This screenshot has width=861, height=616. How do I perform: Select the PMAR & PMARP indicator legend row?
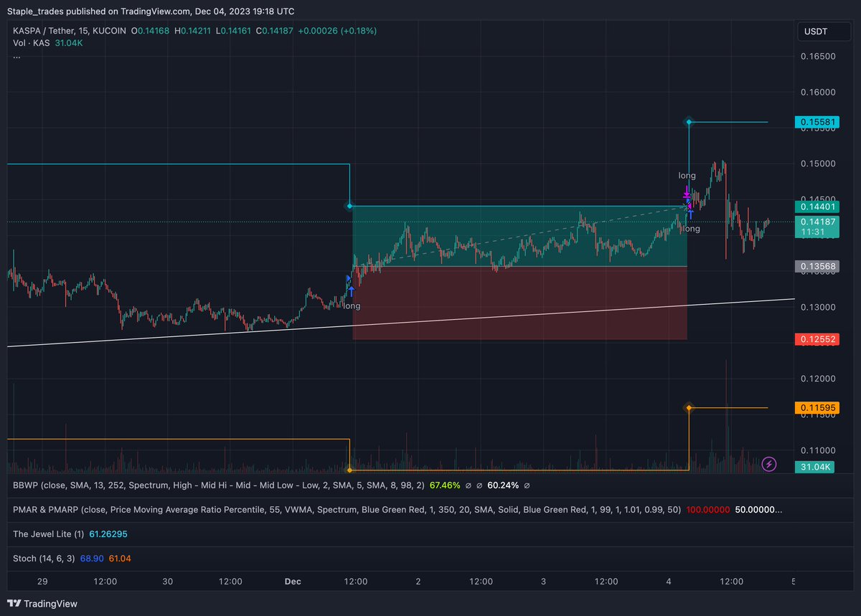(x=397, y=510)
